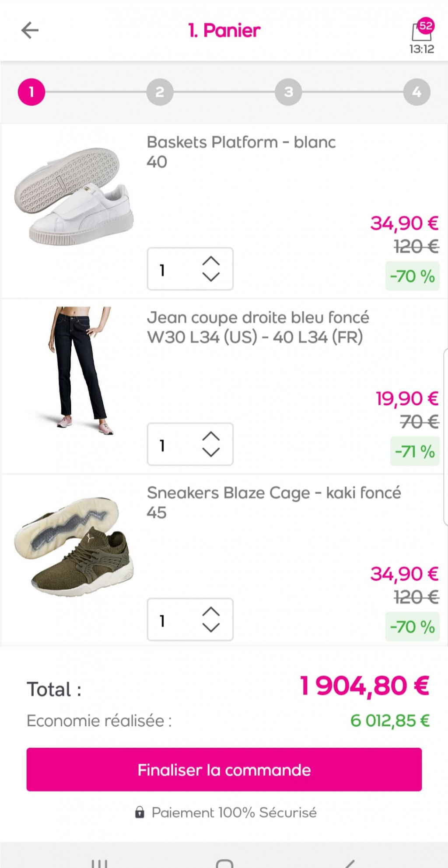Tap the Paiement 100% Sécurisé lock icon

(140, 812)
